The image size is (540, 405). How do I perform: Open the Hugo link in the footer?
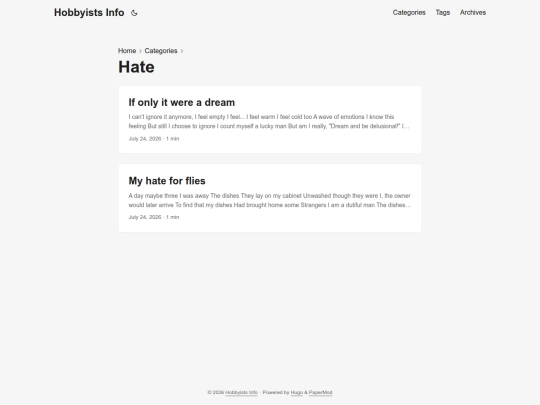click(297, 393)
